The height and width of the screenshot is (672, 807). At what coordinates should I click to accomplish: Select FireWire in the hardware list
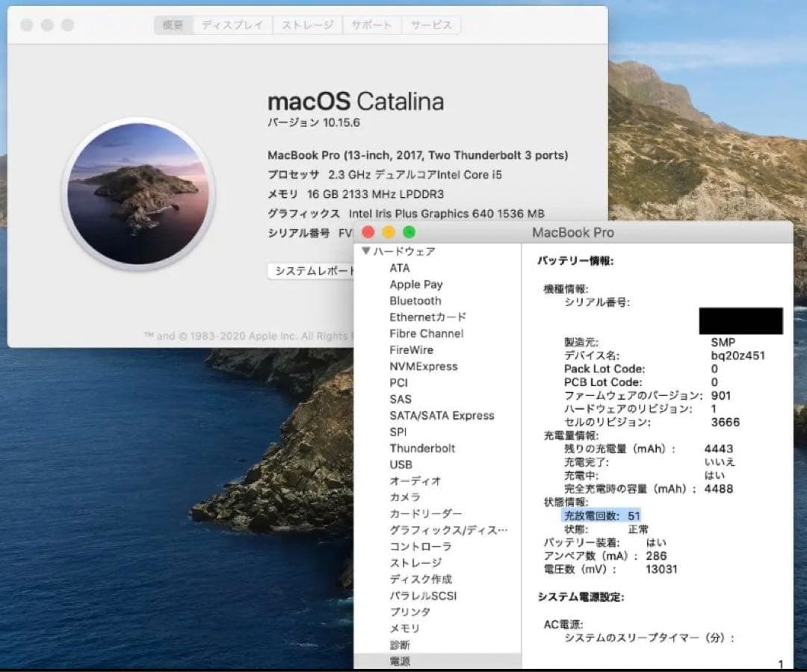(x=411, y=349)
